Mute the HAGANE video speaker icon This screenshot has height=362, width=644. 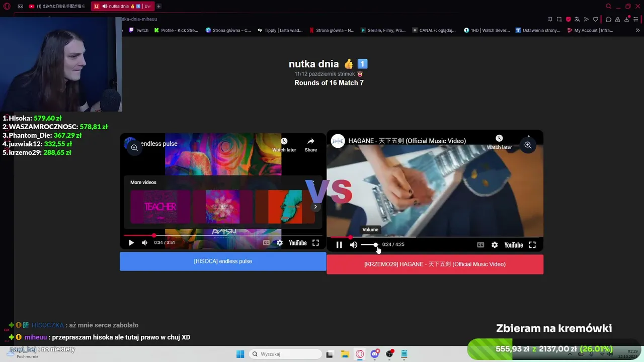(354, 245)
